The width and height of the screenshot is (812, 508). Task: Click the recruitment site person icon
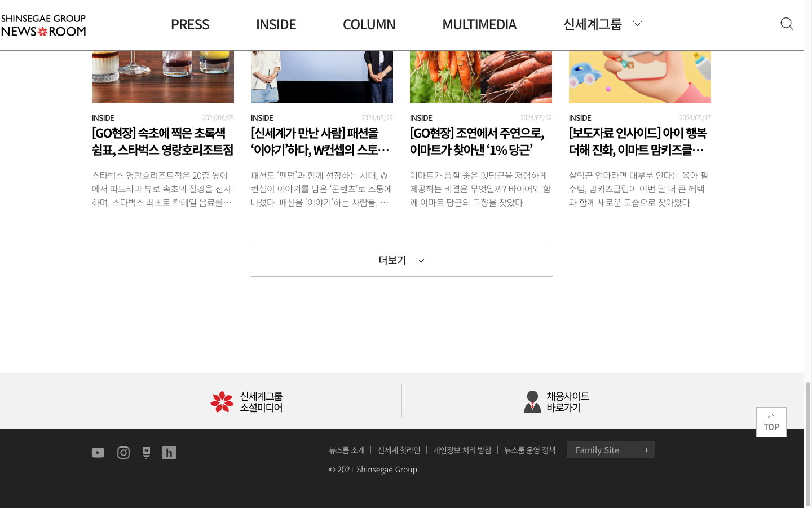[x=532, y=401]
